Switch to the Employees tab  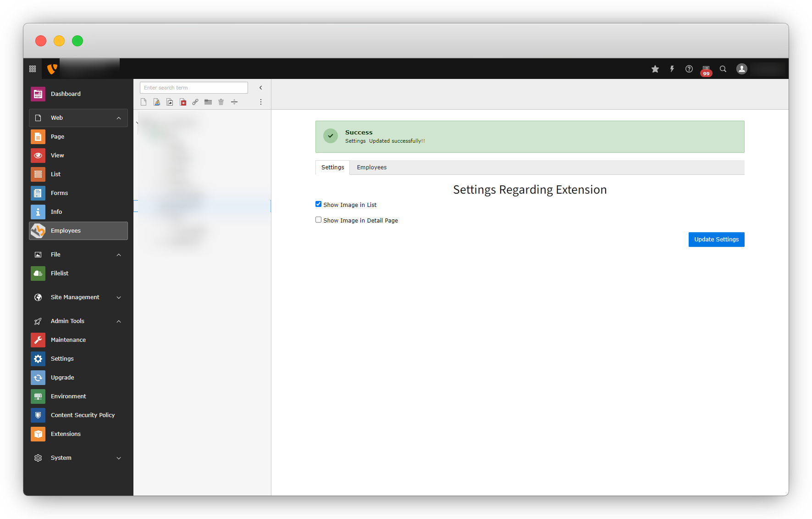tap(371, 167)
